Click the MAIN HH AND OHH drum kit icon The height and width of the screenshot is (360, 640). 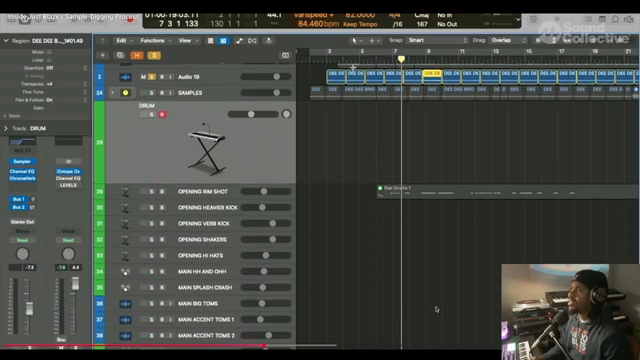[125, 272]
